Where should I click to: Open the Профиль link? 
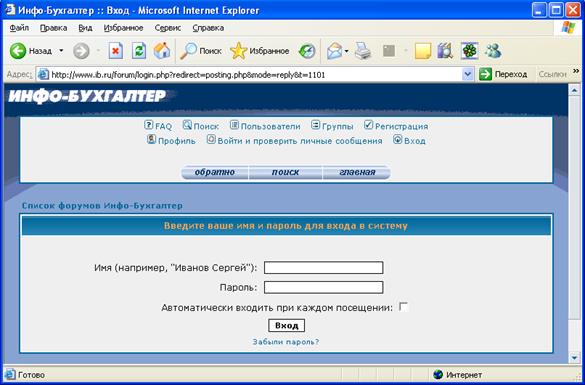pyautogui.click(x=177, y=141)
